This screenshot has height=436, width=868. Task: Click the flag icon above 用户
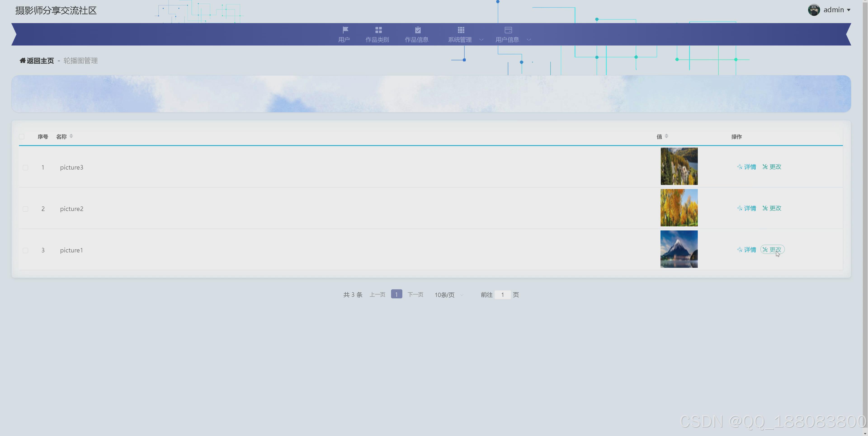click(345, 30)
